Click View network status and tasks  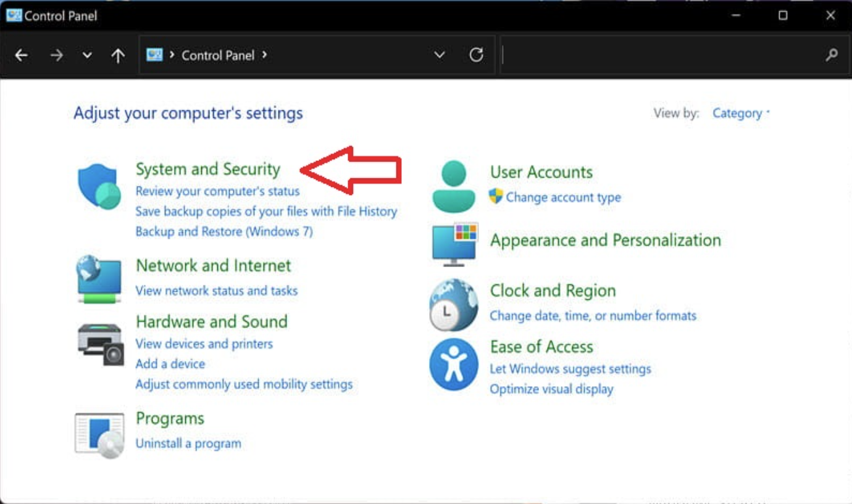point(217,291)
